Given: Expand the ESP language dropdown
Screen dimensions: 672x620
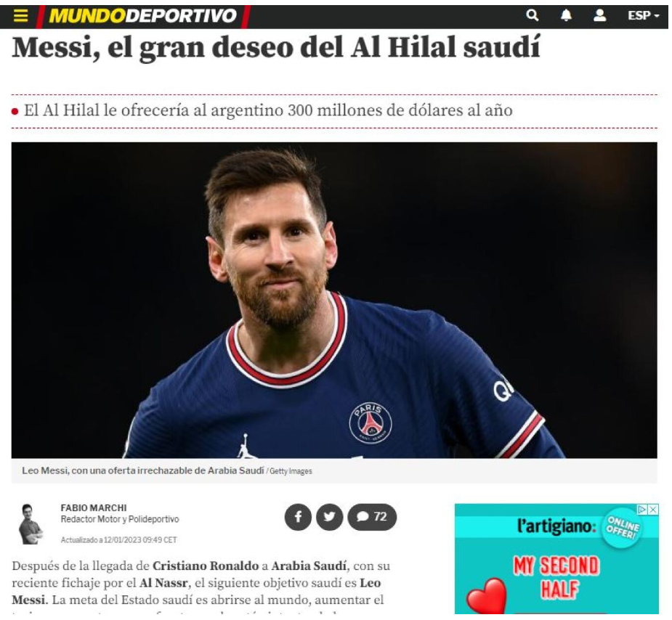Looking at the screenshot, I should click(x=643, y=15).
